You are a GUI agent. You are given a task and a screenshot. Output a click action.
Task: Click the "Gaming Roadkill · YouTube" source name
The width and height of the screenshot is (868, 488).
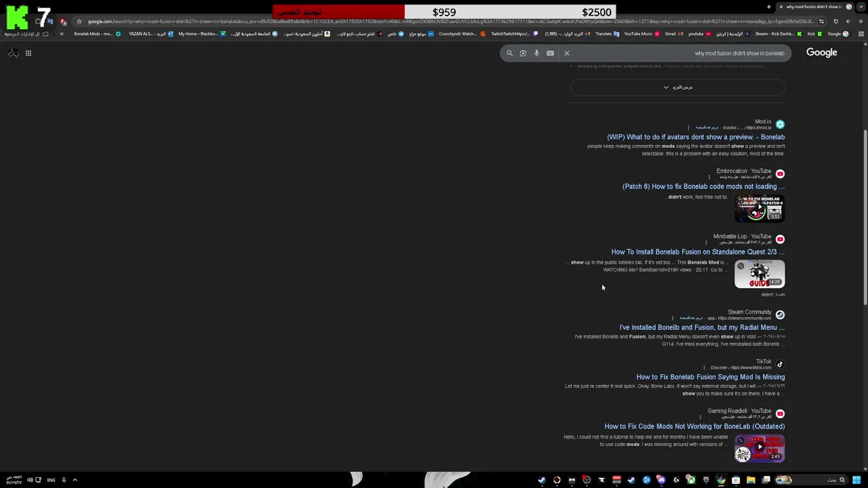pyautogui.click(x=739, y=411)
